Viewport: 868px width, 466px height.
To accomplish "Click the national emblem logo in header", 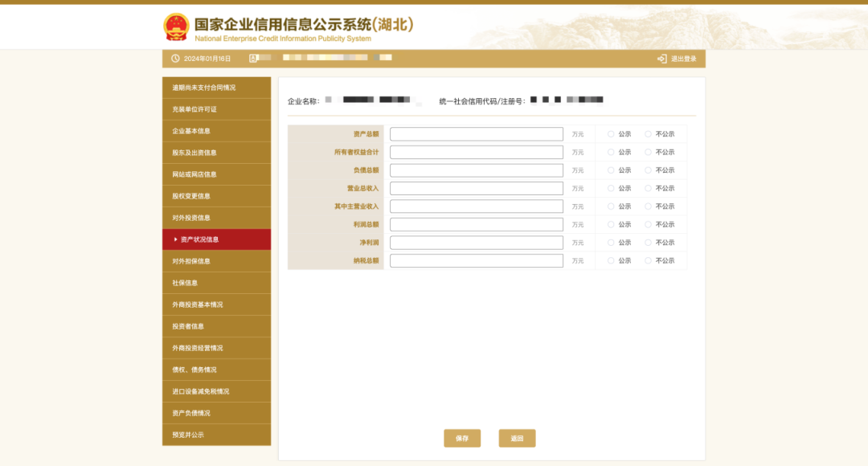I will pyautogui.click(x=176, y=27).
